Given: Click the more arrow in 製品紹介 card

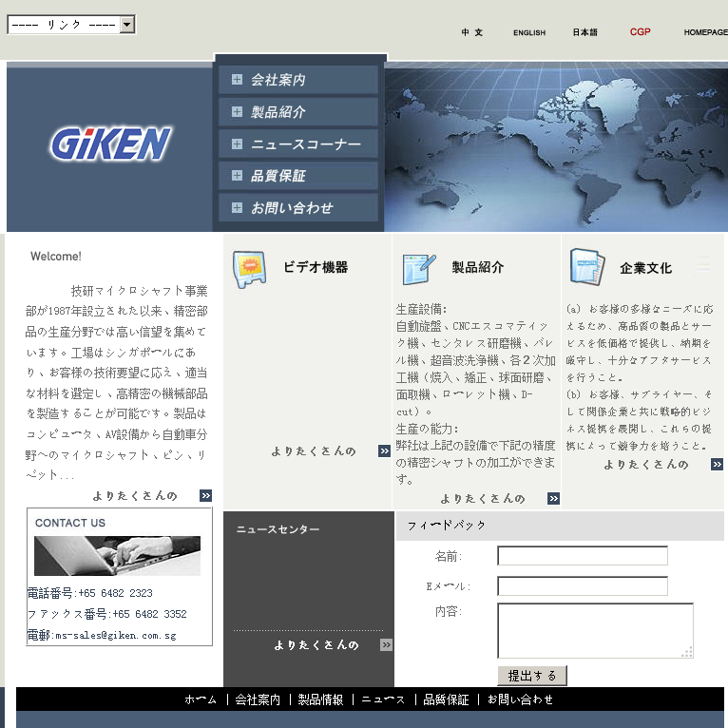Looking at the screenshot, I should (x=553, y=499).
